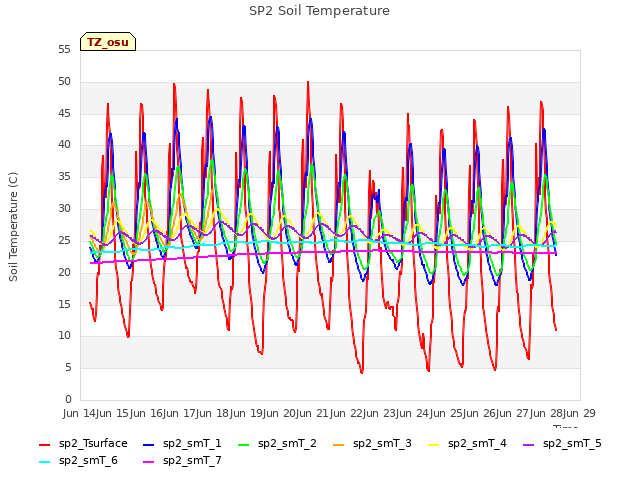This screenshot has width=640, height=480.
Task: Click the Jun 16 x-axis tick label
Action: [148, 413]
